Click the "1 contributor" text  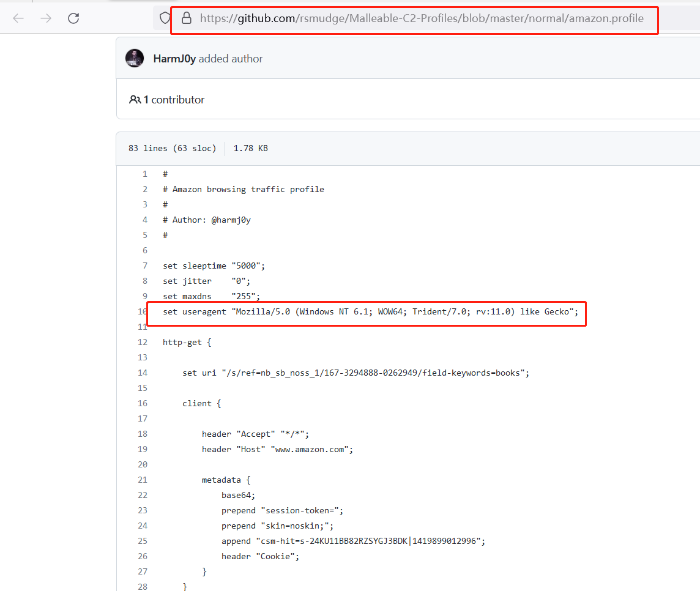[174, 100]
